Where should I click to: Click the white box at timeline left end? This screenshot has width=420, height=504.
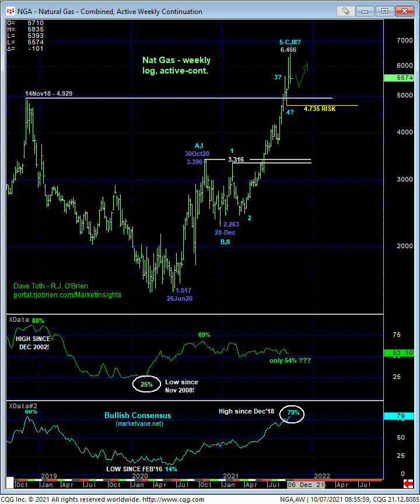[9, 484]
